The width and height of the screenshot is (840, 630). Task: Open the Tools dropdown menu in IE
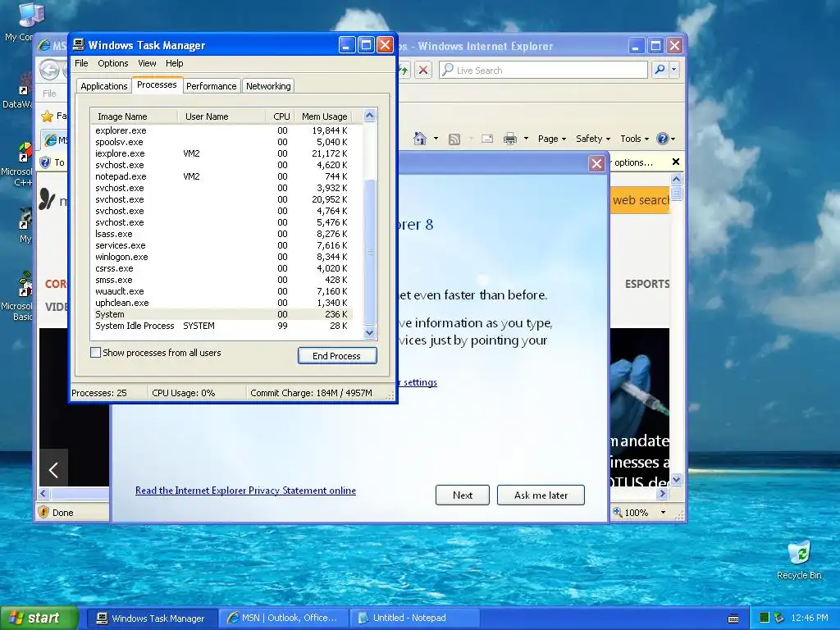[634, 139]
